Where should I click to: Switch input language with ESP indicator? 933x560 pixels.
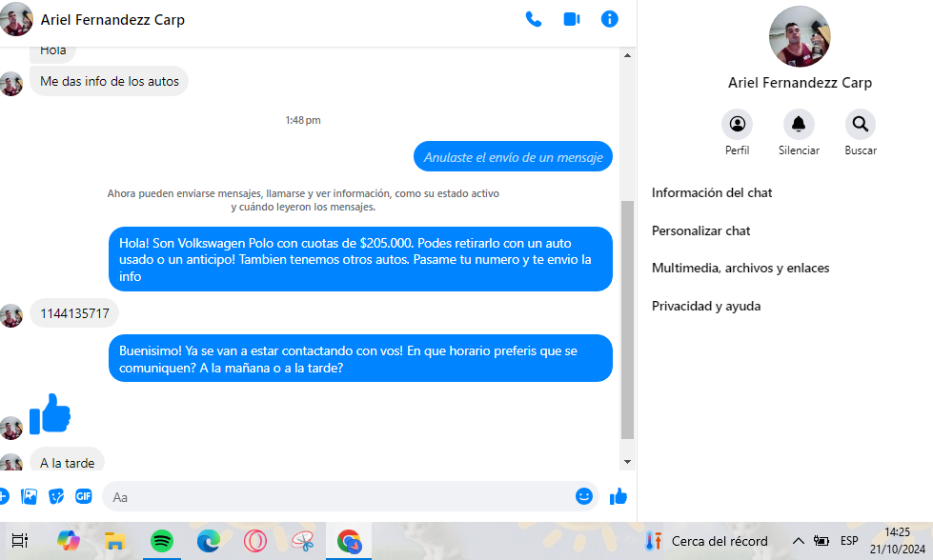[849, 541]
